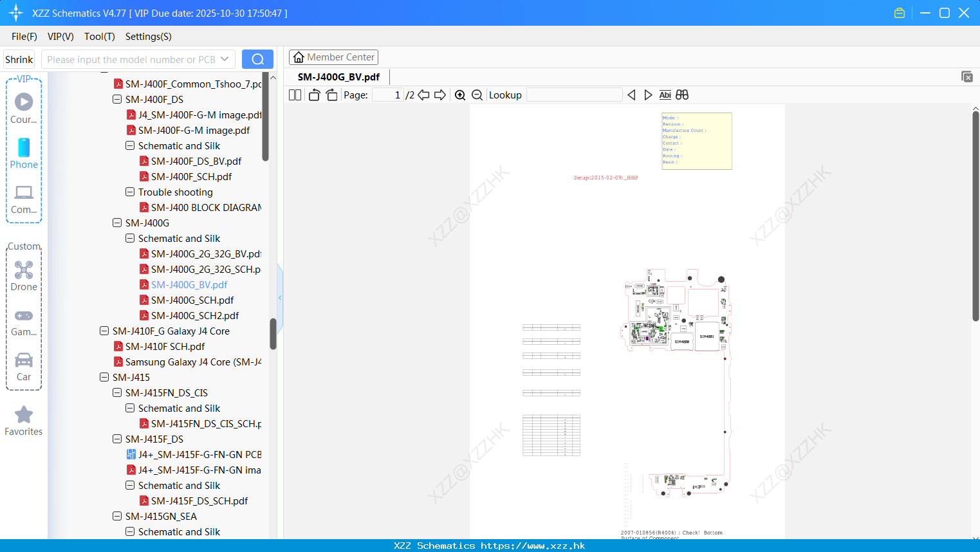This screenshot has width=980, height=552.
Task: Select the Computer category
Action: click(24, 199)
